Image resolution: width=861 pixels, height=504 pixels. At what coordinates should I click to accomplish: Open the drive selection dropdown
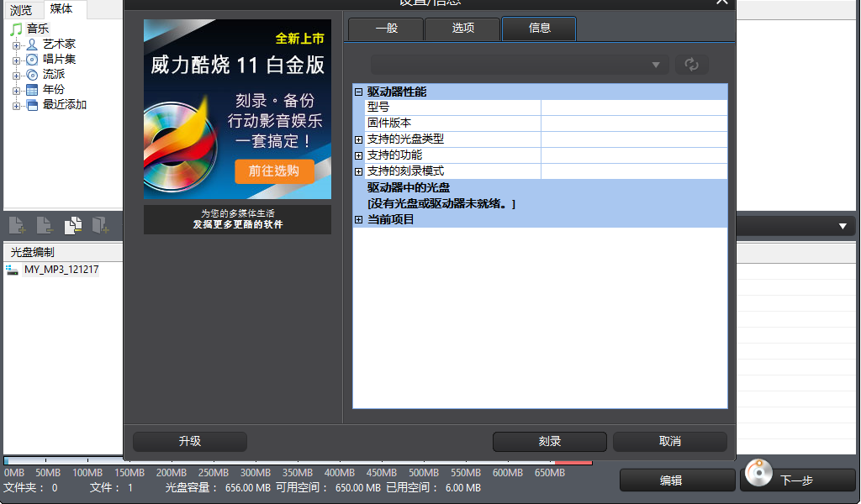[x=520, y=65]
